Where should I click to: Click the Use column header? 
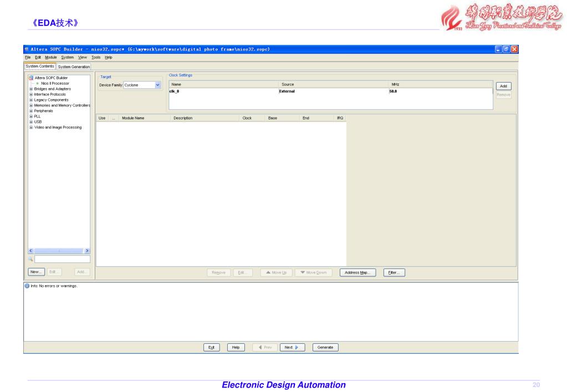click(102, 118)
